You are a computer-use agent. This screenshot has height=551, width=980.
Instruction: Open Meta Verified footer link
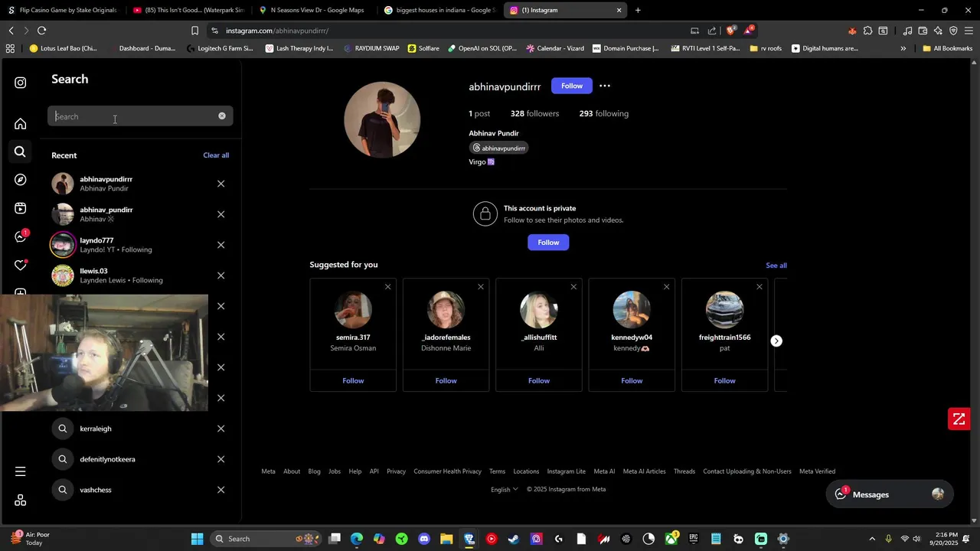817,471
